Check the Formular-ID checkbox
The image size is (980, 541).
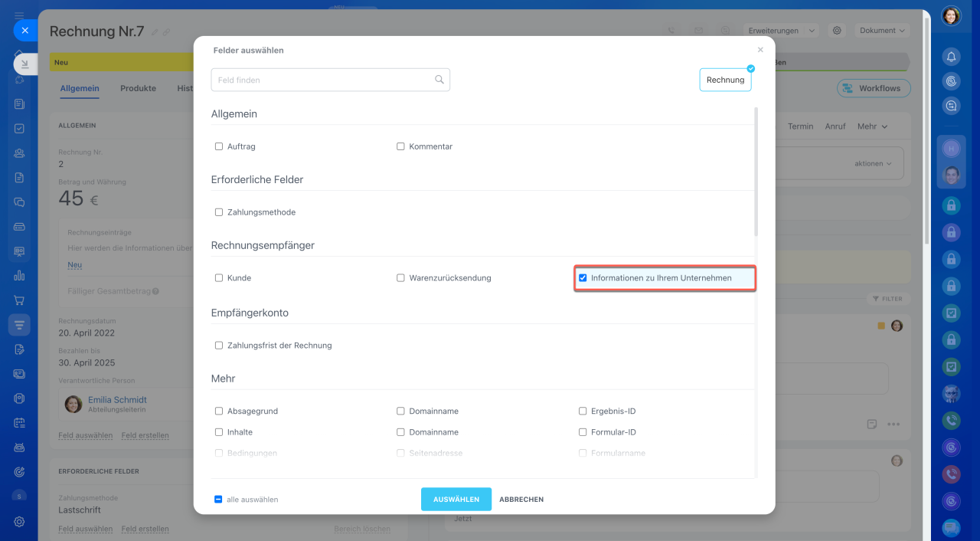coord(583,432)
